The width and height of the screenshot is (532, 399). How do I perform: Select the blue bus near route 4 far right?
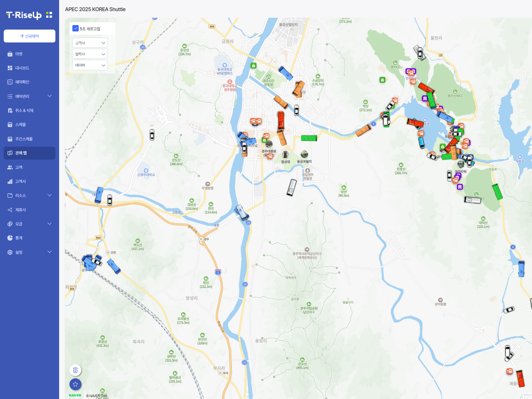521,268
